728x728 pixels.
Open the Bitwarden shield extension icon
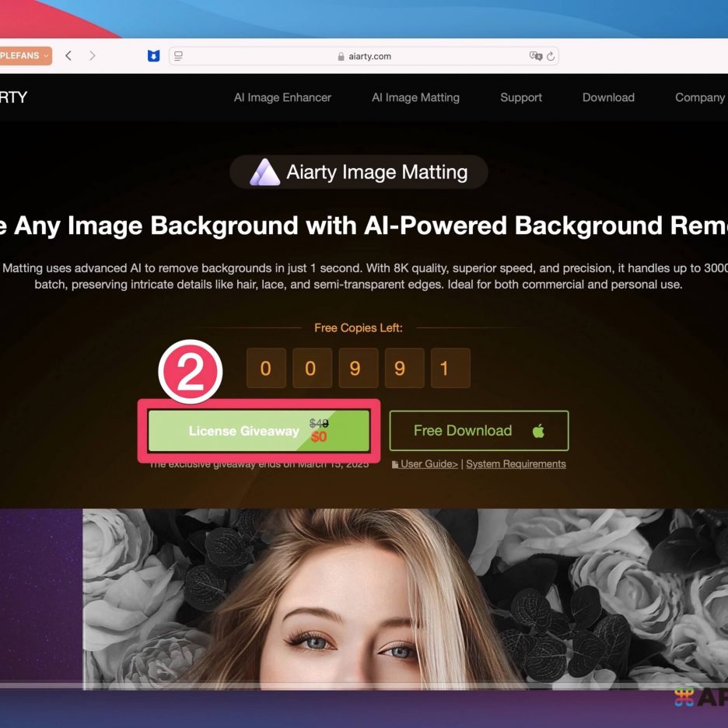[153, 56]
